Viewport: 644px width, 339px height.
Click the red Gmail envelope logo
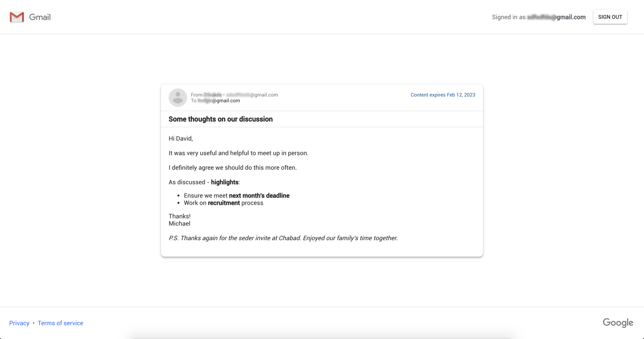17,17
